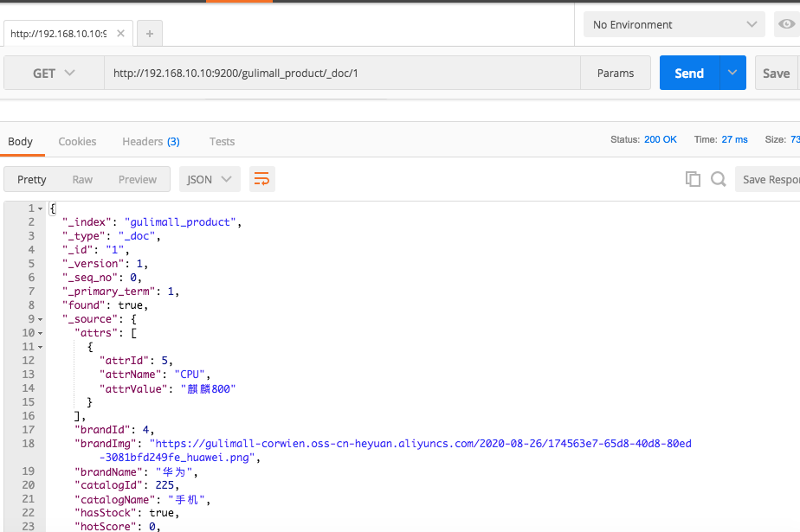Open the Headers (3) tab
The image size is (800, 532).
click(x=151, y=141)
